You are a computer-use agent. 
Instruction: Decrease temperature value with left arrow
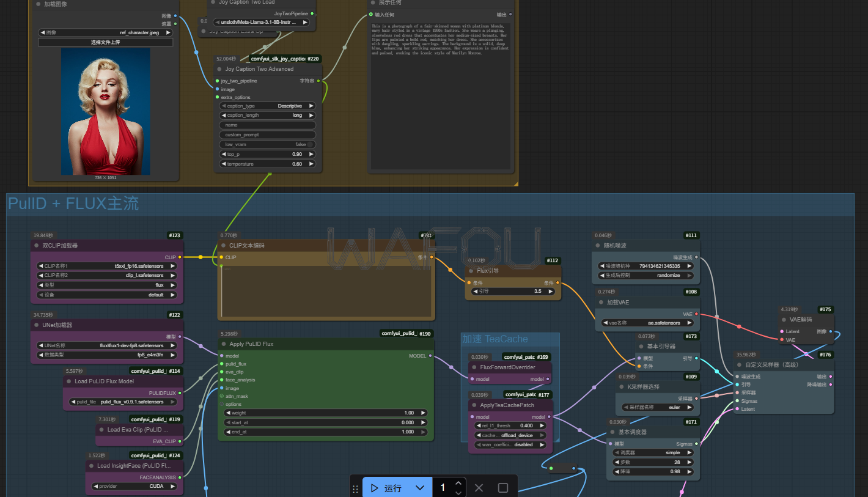coord(224,164)
